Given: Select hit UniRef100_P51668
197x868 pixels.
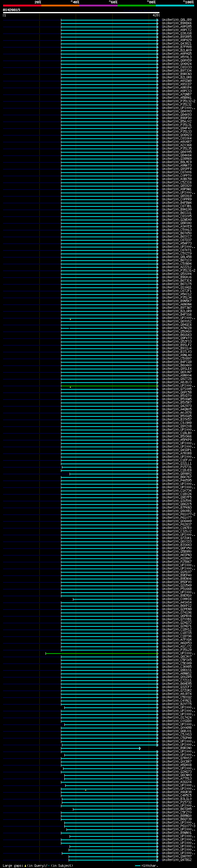Looking at the screenshot, I should 177,589.
